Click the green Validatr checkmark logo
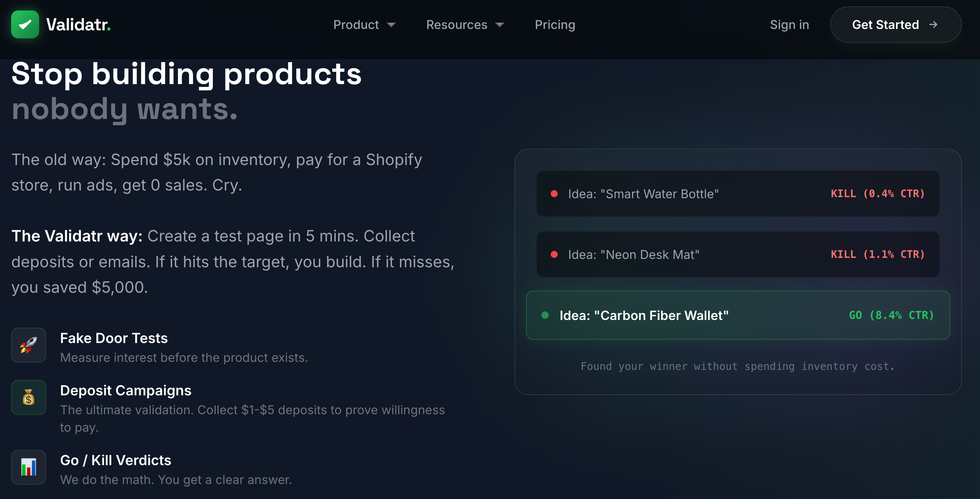Screen dimensions: 980x499 tap(25, 25)
